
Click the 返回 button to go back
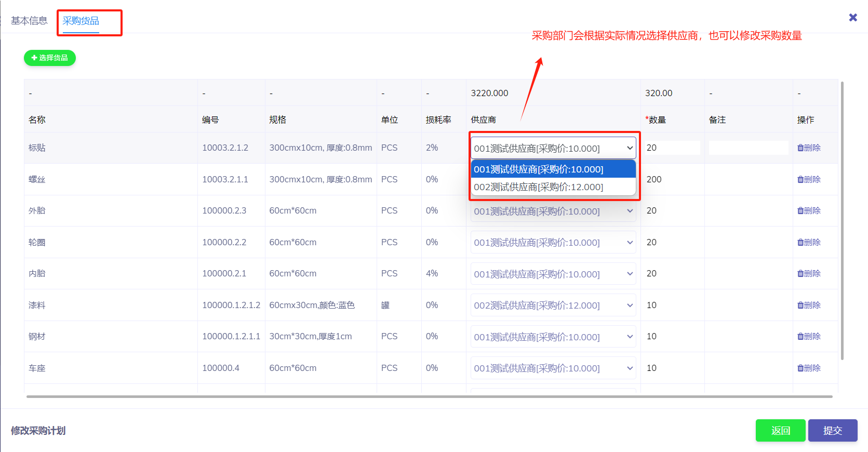point(780,431)
